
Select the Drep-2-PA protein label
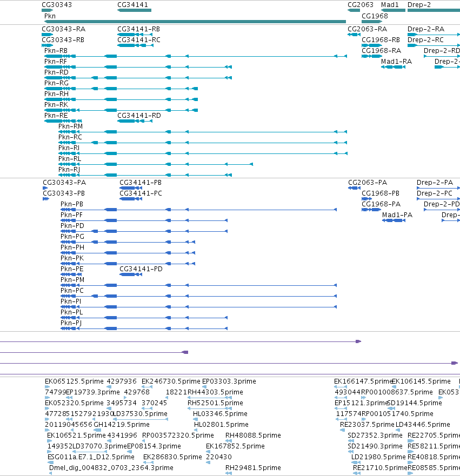(435, 183)
